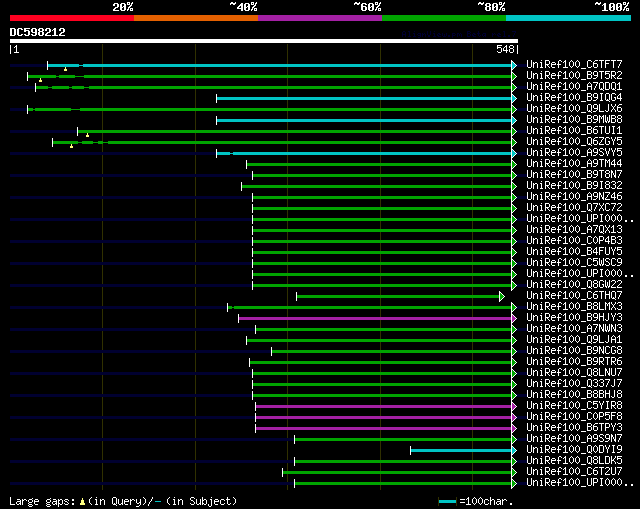This screenshot has width=640, height=509.
Task: Select the orange ~40% identity legend segment
Action: (x=196, y=18)
